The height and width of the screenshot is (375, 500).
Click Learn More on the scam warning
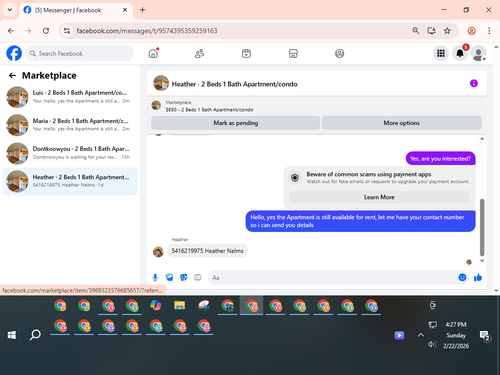379,197
